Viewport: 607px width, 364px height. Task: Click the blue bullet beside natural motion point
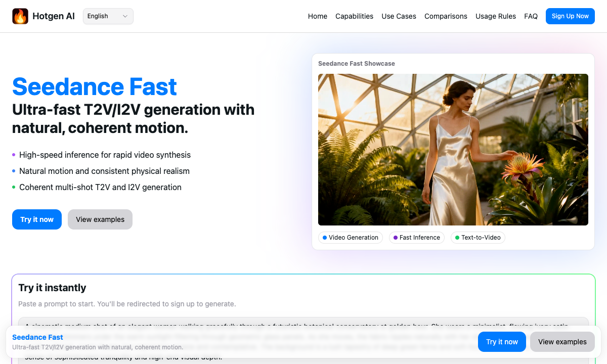[x=14, y=171]
